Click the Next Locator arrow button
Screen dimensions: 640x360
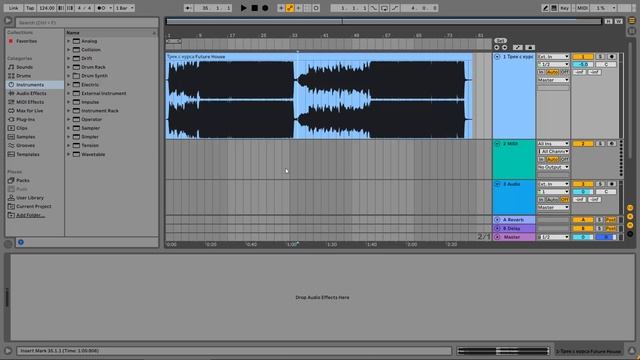point(504,47)
